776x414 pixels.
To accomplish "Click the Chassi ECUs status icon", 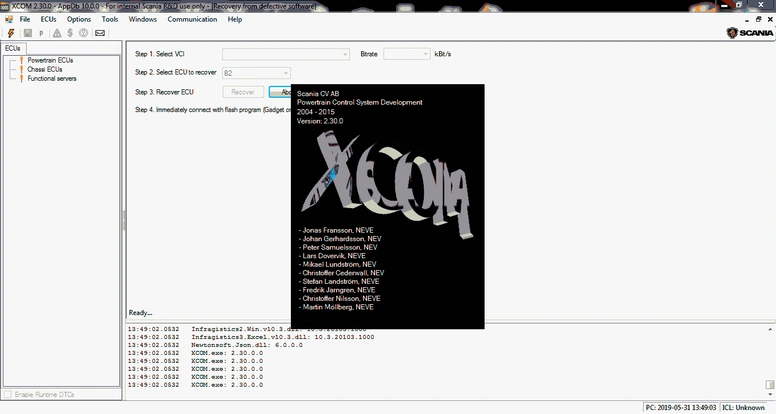I will tap(21, 69).
